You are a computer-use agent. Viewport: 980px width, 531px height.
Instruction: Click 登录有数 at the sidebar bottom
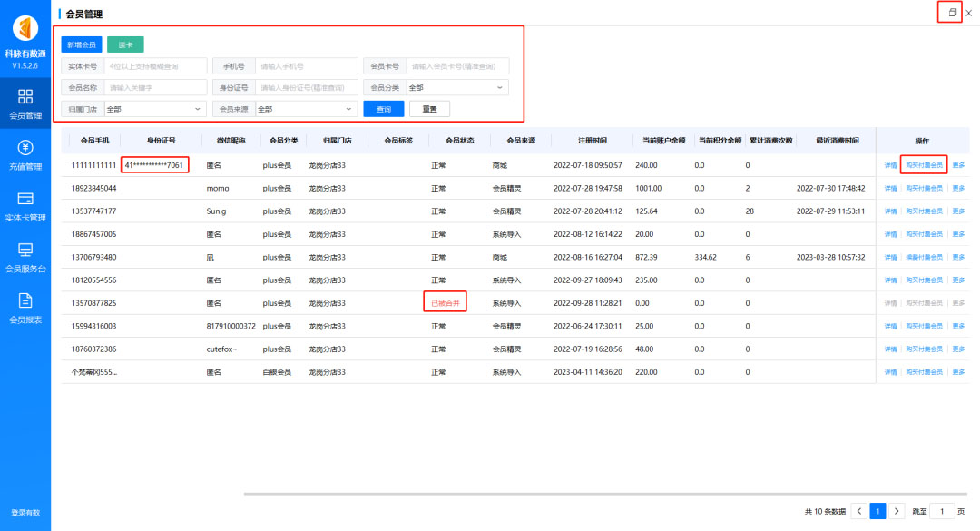click(x=25, y=512)
